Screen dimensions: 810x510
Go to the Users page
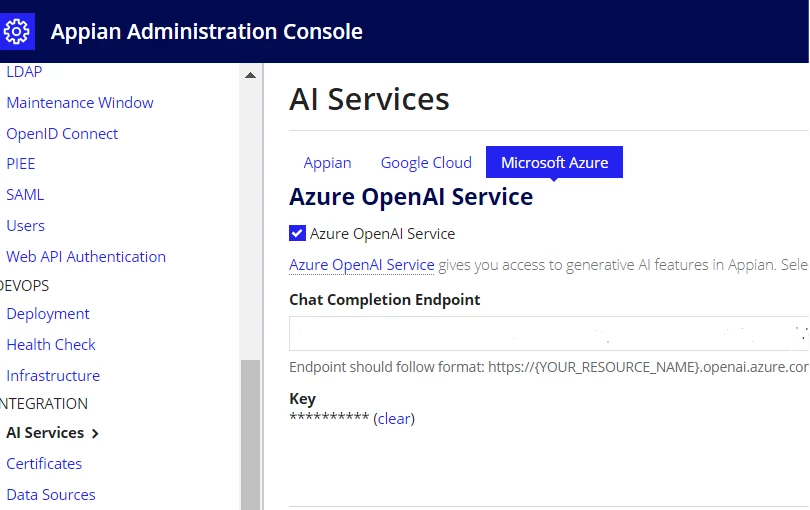point(25,226)
